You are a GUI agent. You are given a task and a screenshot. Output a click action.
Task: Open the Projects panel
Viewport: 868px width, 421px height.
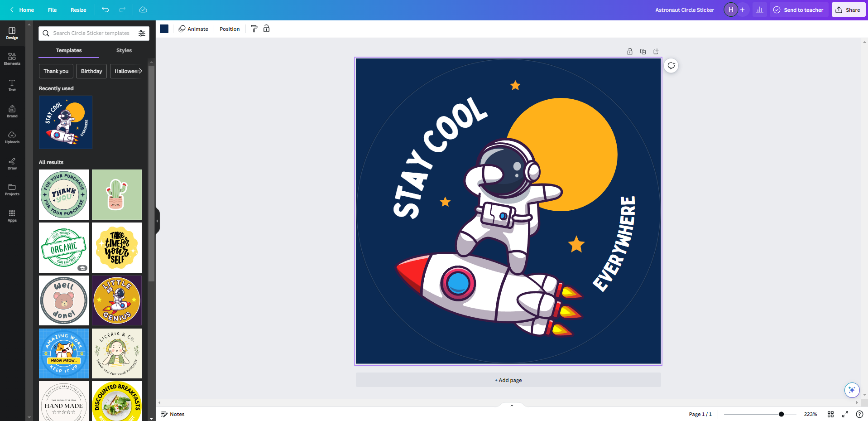point(12,189)
